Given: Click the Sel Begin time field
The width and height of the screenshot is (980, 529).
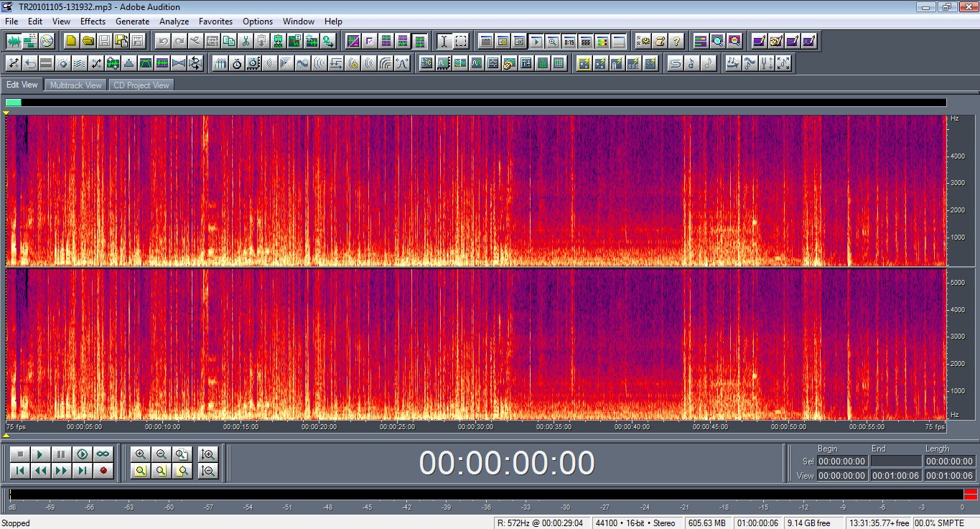Looking at the screenshot, I should pos(841,462).
